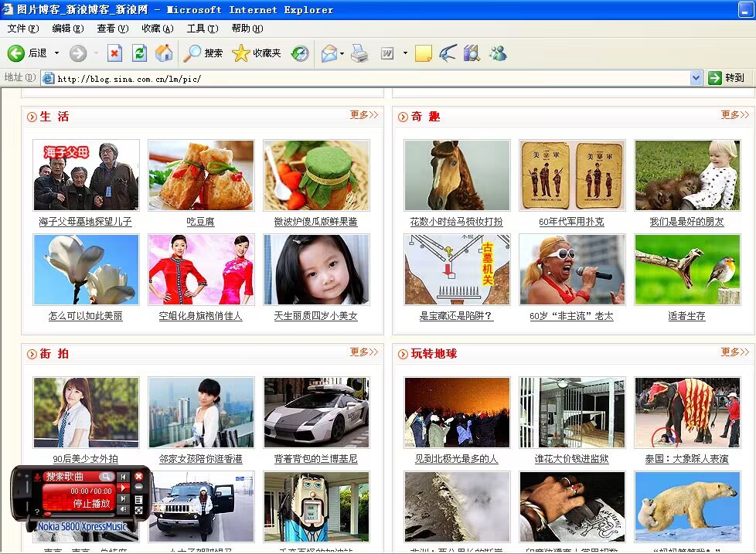Click the Nokia 5800 XpressMusic label
Screen dimensions: 756x554
point(82,526)
